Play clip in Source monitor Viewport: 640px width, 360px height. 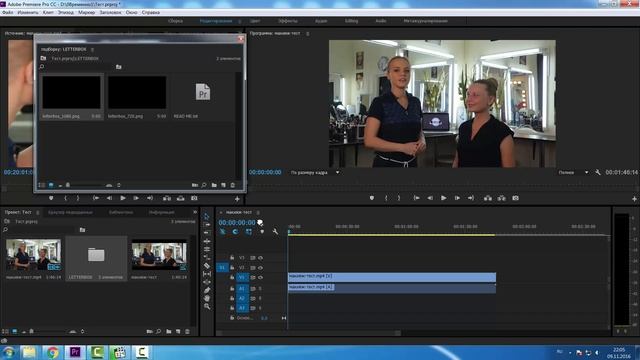122,198
